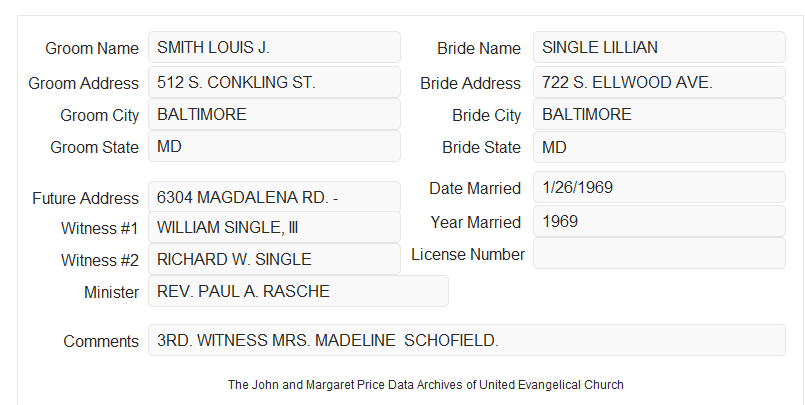Click the Witness #1 field

pos(274,227)
